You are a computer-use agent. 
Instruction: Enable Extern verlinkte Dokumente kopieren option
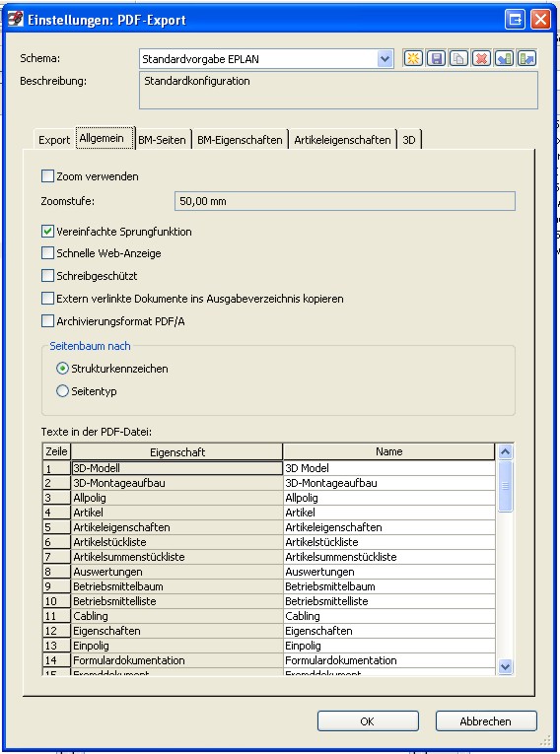[47, 298]
